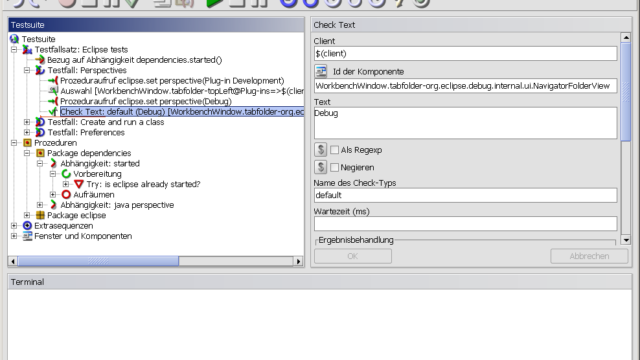The height and width of the screenshot is (360, 640).
Task: Click the red triangle Try node icon
Action: (79, 184)
